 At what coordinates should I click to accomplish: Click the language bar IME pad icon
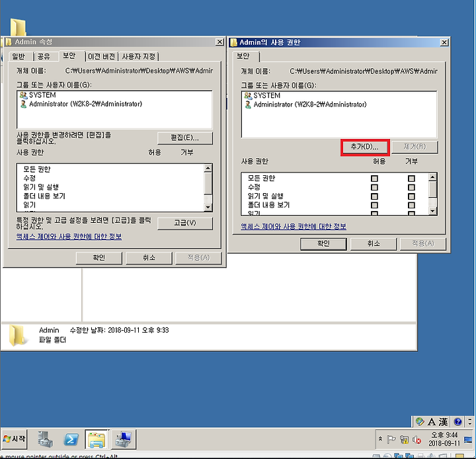420,422
